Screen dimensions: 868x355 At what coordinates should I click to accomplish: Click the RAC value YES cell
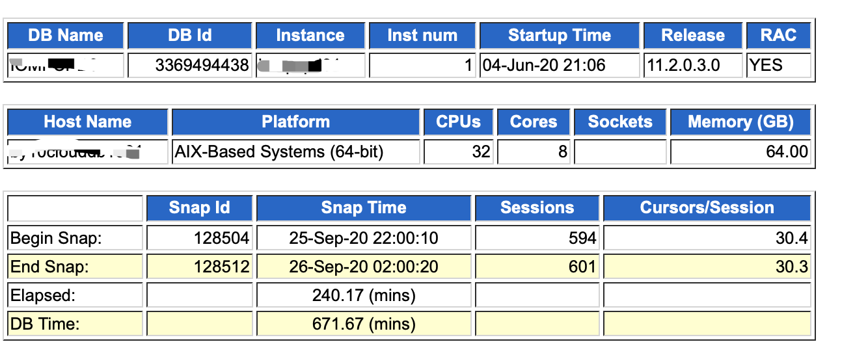(765, 66)
